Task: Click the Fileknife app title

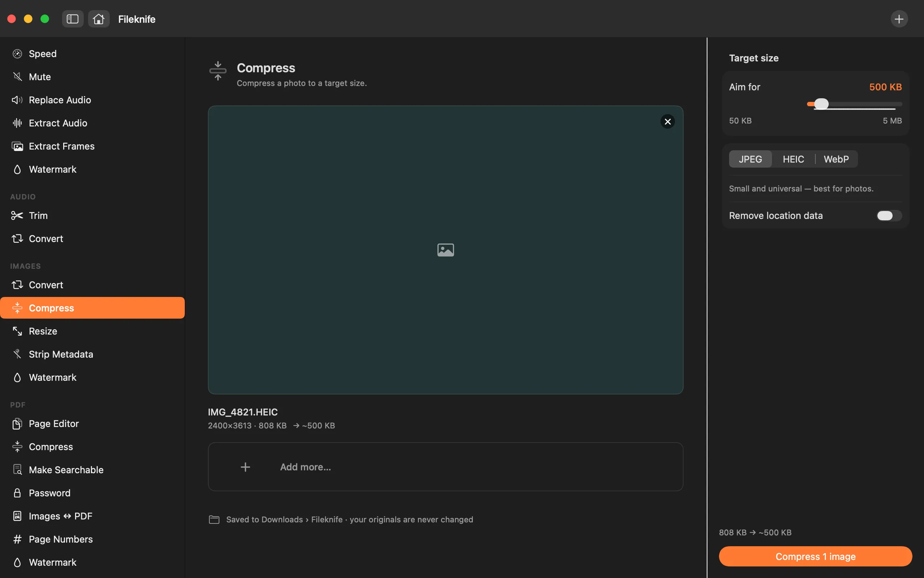Action: pos(137,19)
